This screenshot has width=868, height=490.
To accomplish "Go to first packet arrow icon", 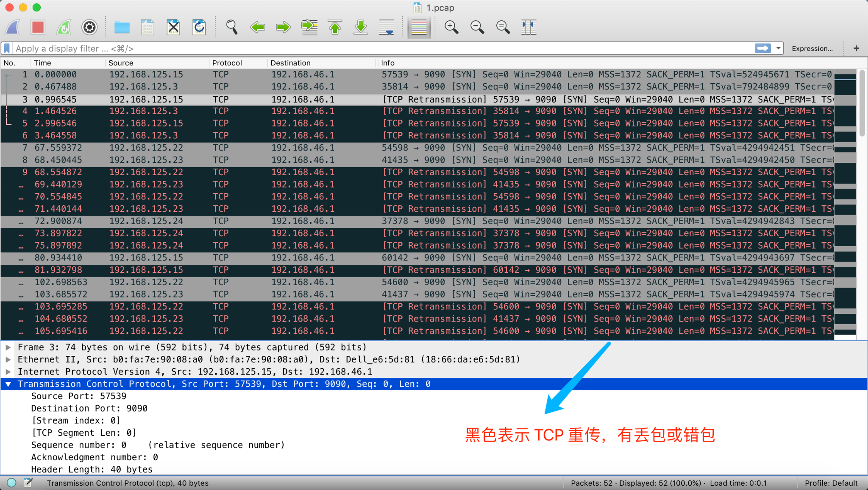I will pos(335,28).
